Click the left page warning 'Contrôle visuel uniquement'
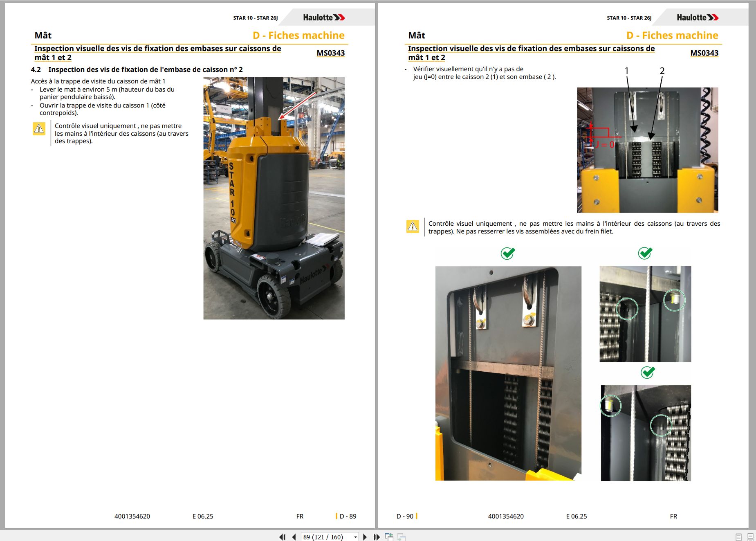This screenshot has height=541, width=756. [121, 133]
